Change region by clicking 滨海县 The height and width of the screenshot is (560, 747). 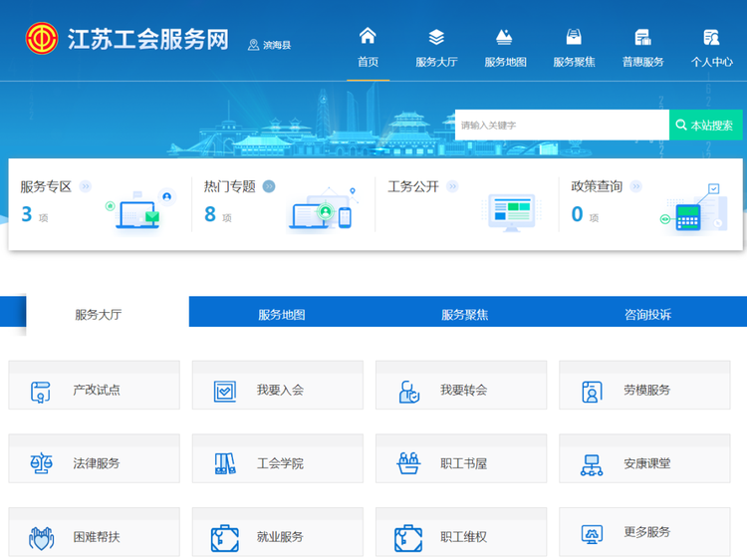[277, 45]
